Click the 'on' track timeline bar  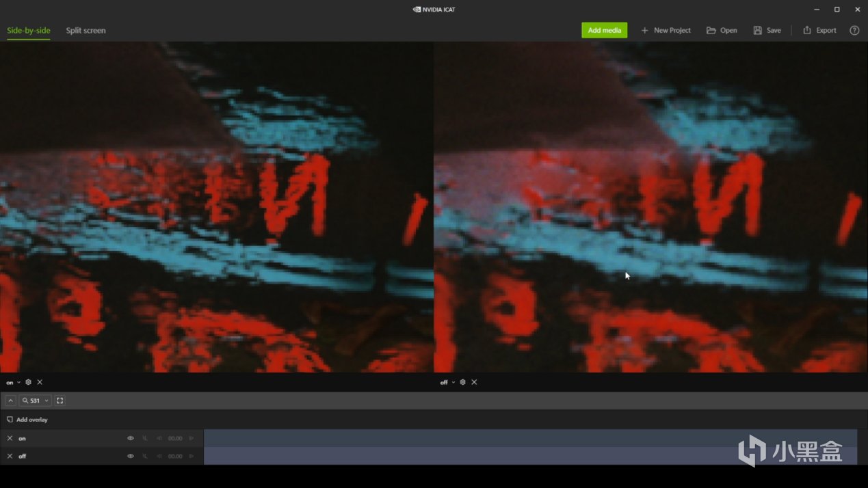coord(530,438)
